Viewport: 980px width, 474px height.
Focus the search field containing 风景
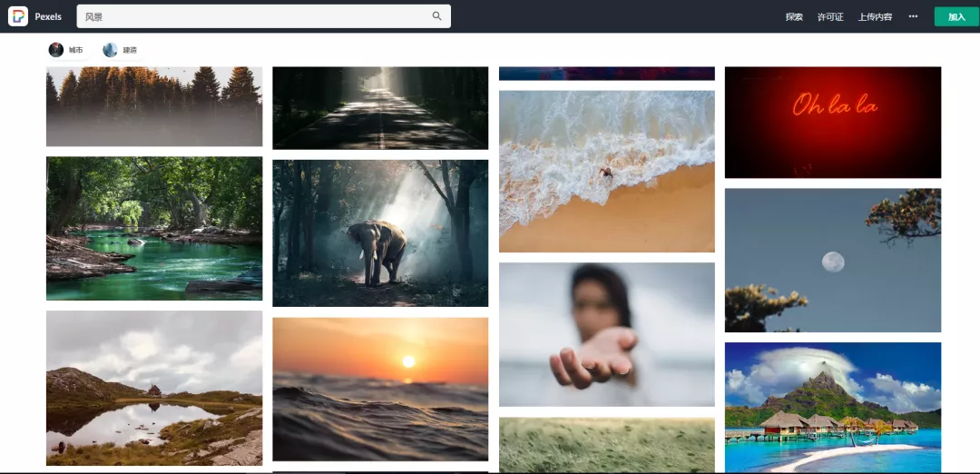[x=254, y=16]
